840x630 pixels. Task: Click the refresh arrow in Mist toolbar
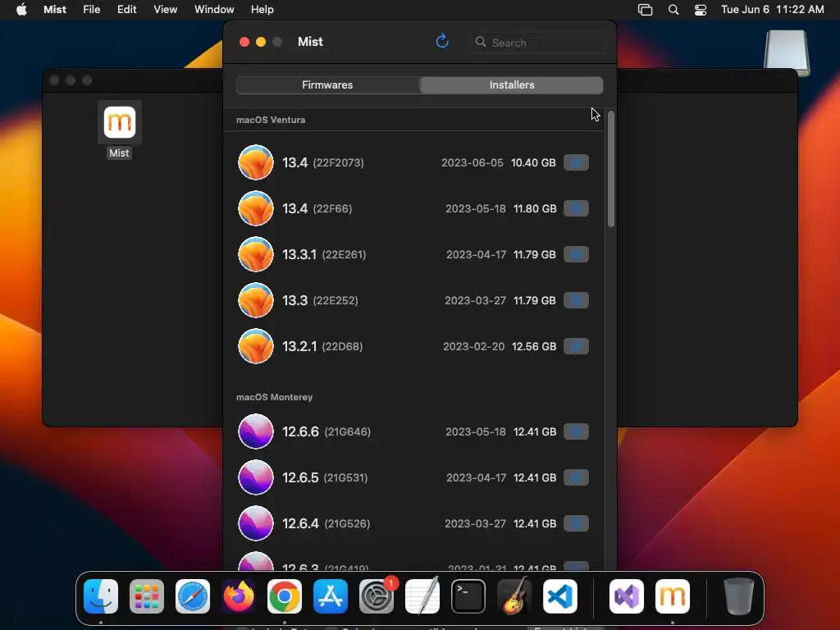[442, 41]
